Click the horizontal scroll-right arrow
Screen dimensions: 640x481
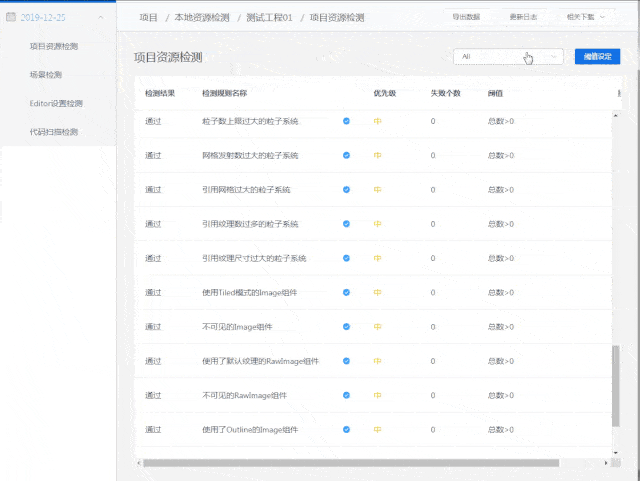tap(606, 463)
